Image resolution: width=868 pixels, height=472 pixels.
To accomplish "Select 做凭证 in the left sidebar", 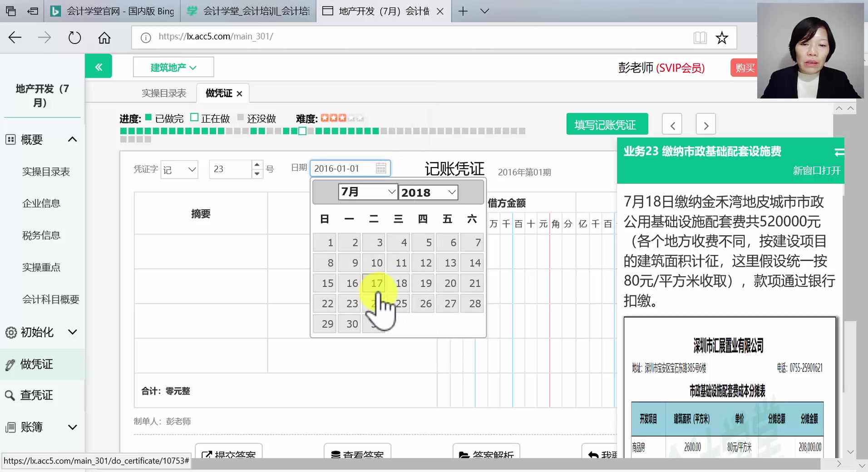I will [36, 364].
